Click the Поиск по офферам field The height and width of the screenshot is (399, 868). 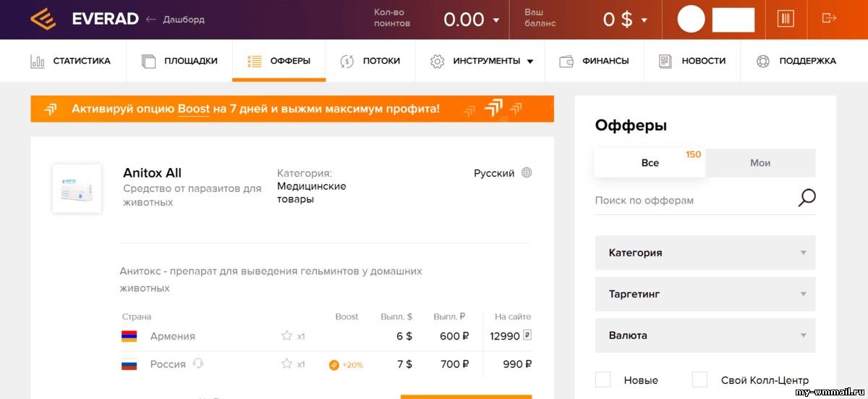tap(694, 201)
